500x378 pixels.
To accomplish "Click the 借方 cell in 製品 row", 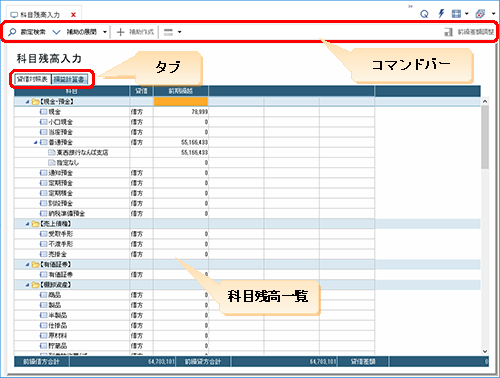I will 141,305.
